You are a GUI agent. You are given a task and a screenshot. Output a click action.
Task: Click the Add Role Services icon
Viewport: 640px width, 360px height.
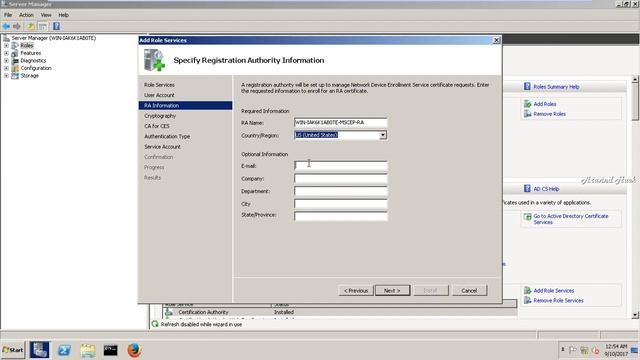pos(527,291)
